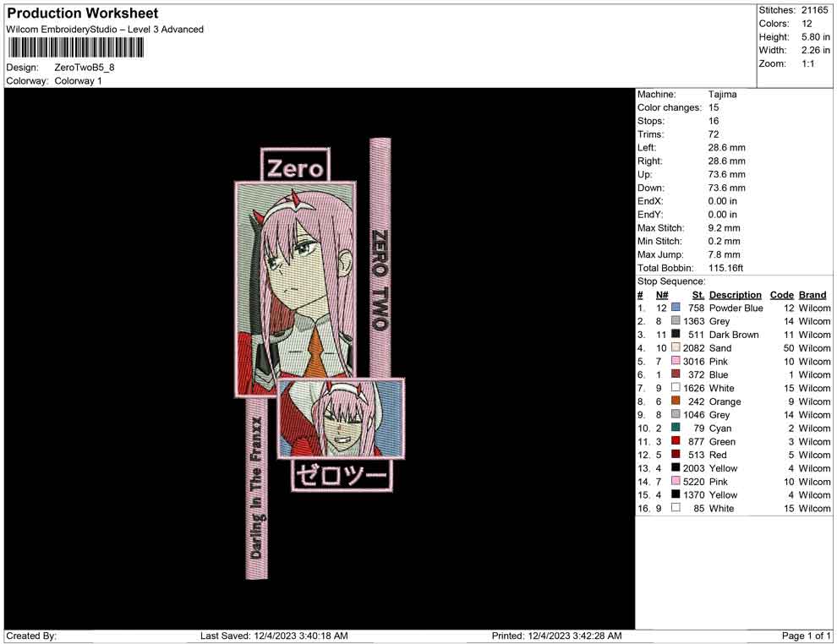Click the Japanese katakana text box in design
The image size is (837, 644).
click(x=342, y=476)
